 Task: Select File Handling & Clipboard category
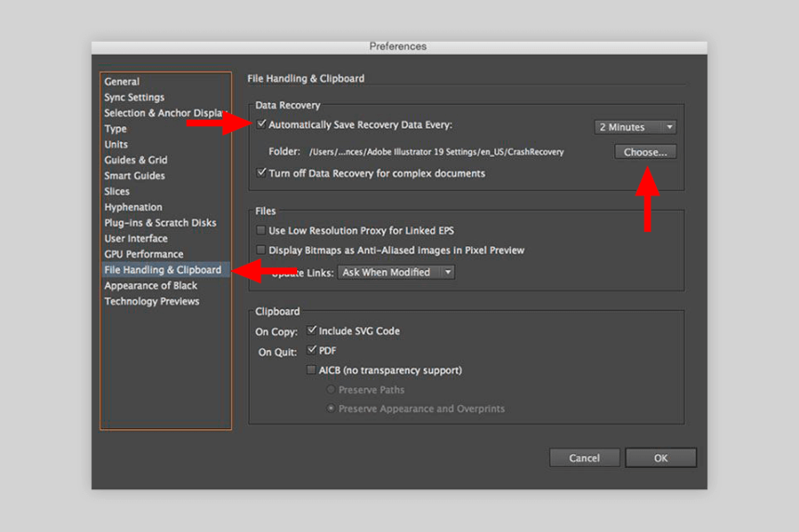pyautogui.click(x=164, y=270)
